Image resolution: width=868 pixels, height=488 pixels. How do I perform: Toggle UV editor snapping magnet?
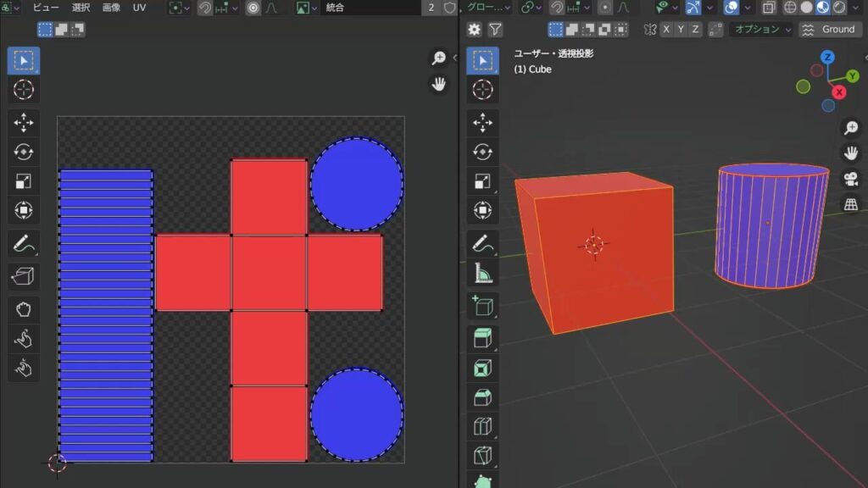click(205, 8)
